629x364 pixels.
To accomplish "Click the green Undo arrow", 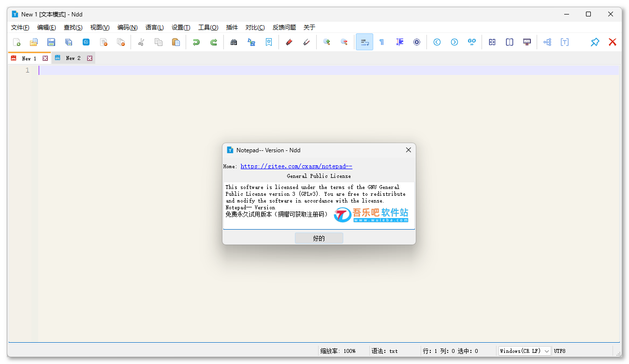I will click(x=196, y=42).
